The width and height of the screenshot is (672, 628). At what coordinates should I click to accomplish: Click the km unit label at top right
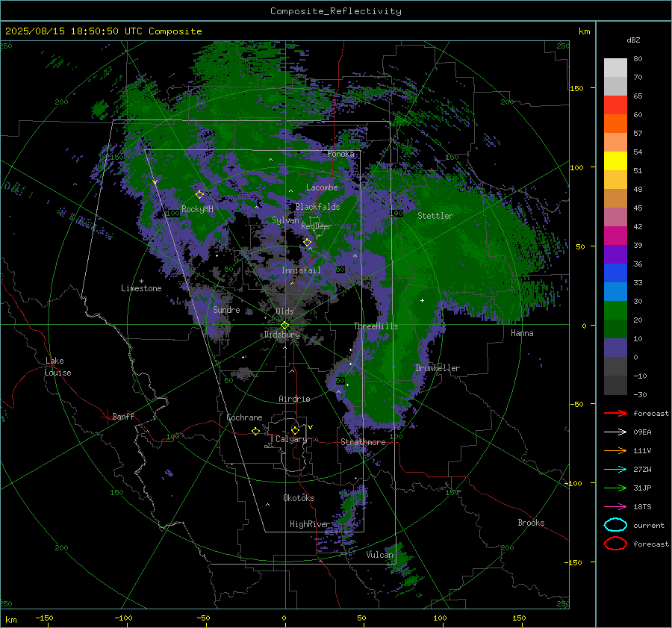click(x=584, y=31)
